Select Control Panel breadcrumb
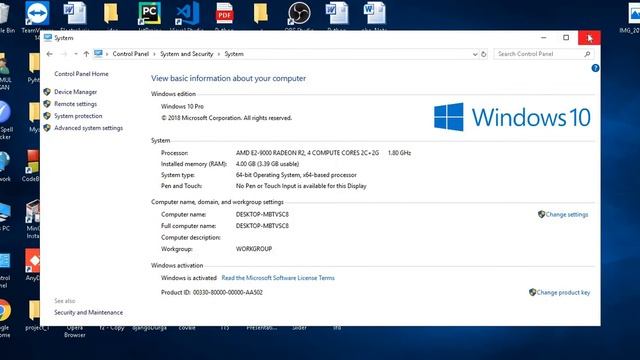This screenshot has width=640, height=360. click(131, 54)
